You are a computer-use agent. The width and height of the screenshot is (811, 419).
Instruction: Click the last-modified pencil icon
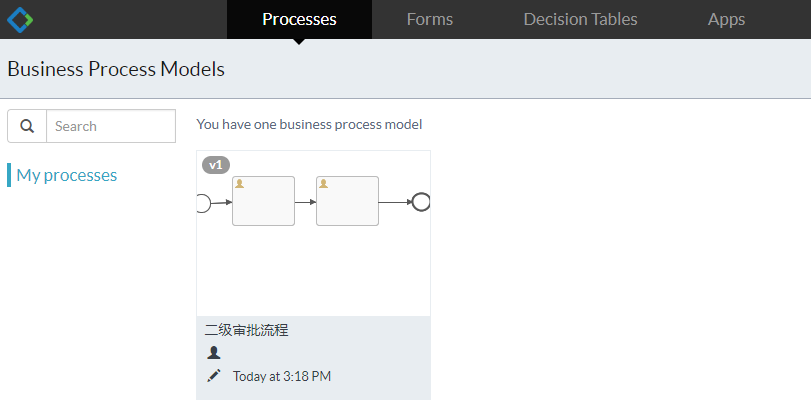[x=213, y=376]
